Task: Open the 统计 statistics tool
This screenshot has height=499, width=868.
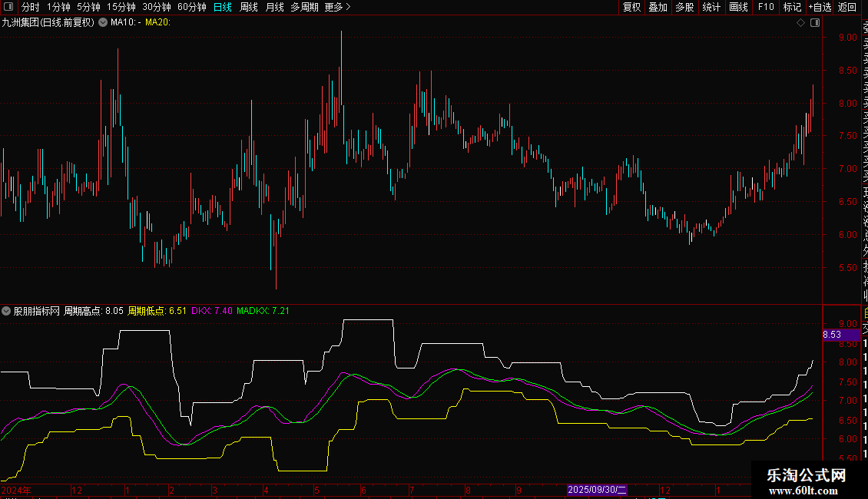Action: click(711, 7)
